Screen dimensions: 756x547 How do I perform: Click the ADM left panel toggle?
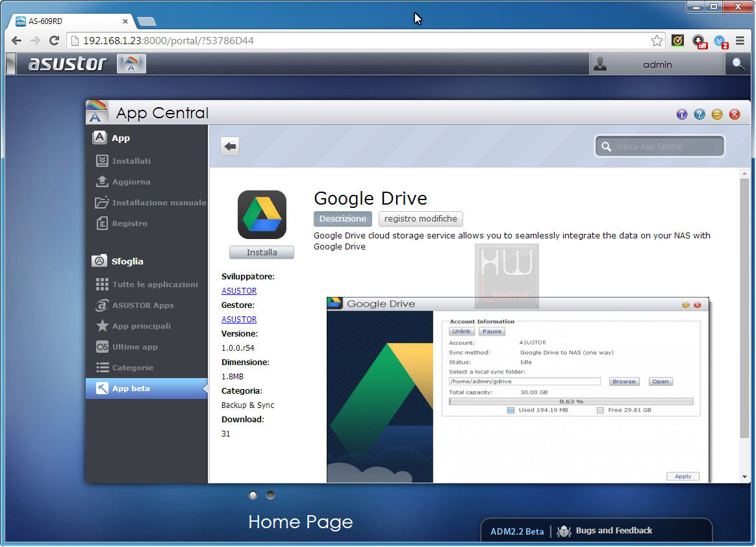click(10, 64)
